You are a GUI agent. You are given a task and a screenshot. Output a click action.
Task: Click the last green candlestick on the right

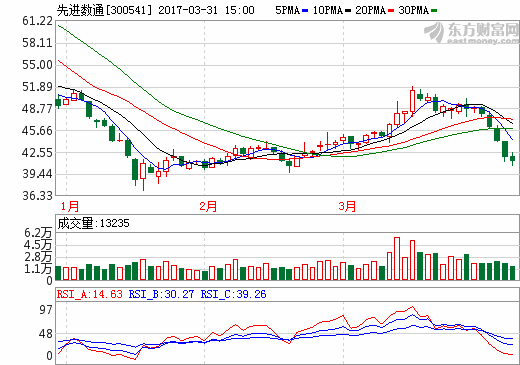pyautogui.click(x=513, y=159)
